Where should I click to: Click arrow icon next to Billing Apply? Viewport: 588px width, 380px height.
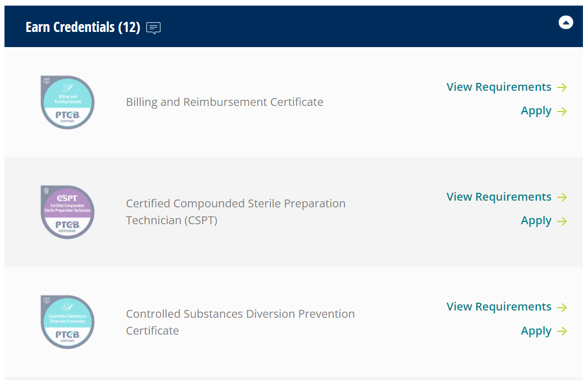(x=562, y=112)
